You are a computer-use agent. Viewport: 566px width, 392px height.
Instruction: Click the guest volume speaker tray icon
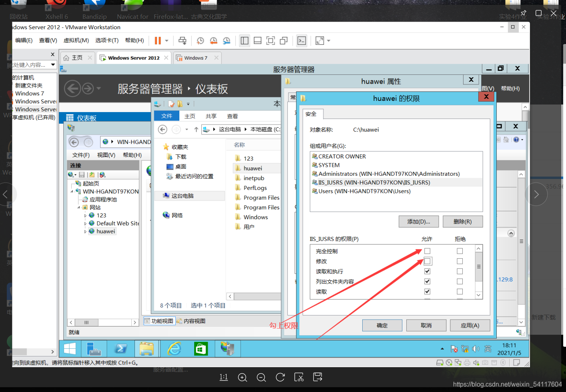click(x=476, y=349)
